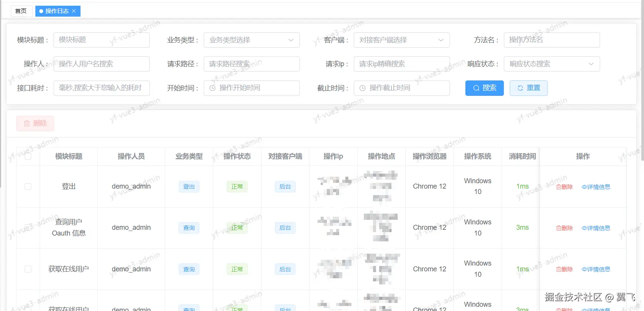Click the 请求路径搜索 input field
Viewport: 644px width, 311px height.
pyautogui.click(x=251, y=64)
